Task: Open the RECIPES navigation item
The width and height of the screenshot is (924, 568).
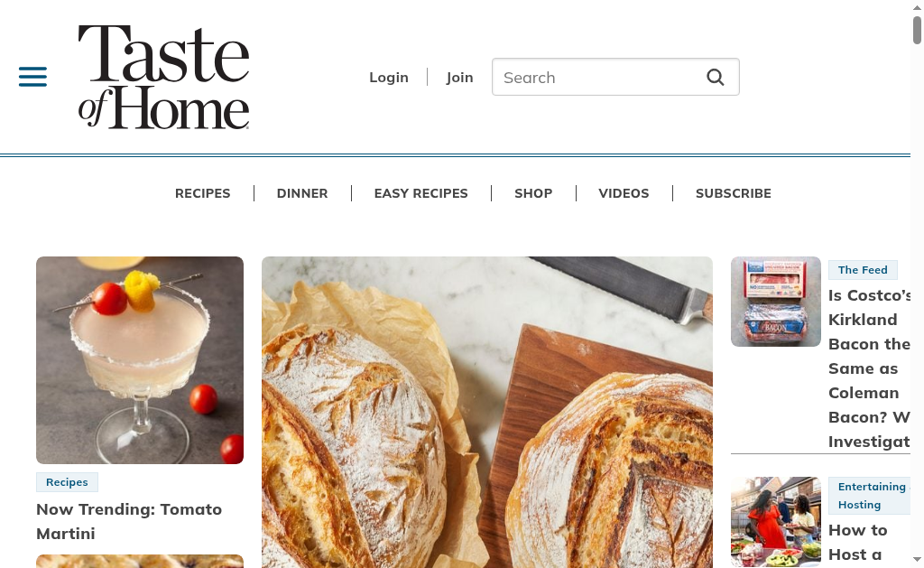Action: (x=203, y=193)
